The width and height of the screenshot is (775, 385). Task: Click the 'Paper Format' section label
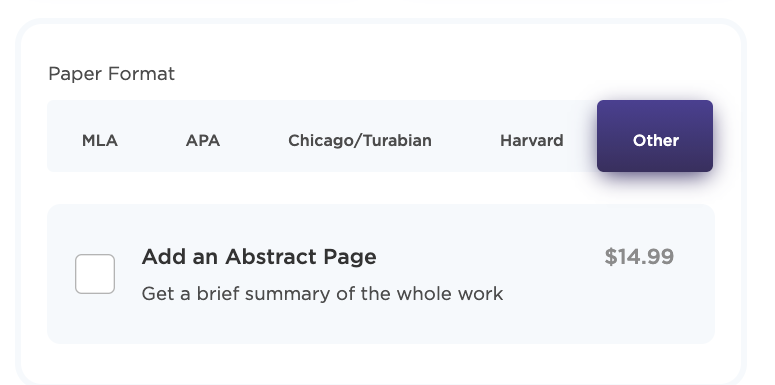coord(112,74)
